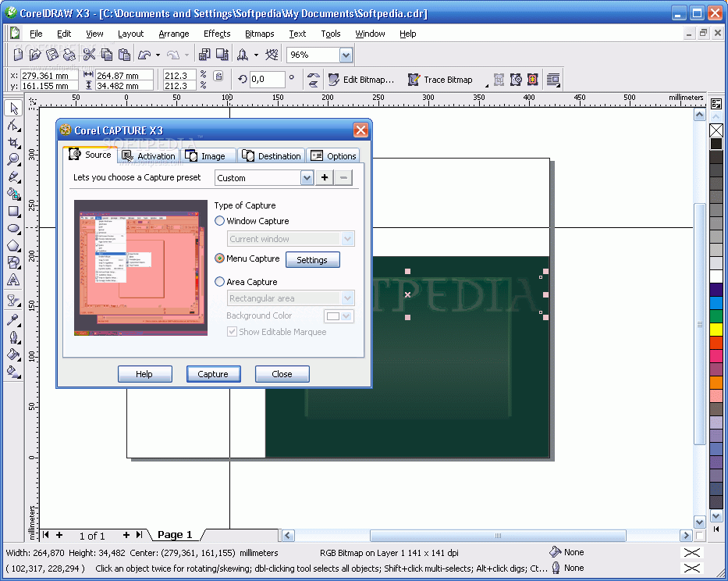Click the Undo arrow icon

click(144, 55)
